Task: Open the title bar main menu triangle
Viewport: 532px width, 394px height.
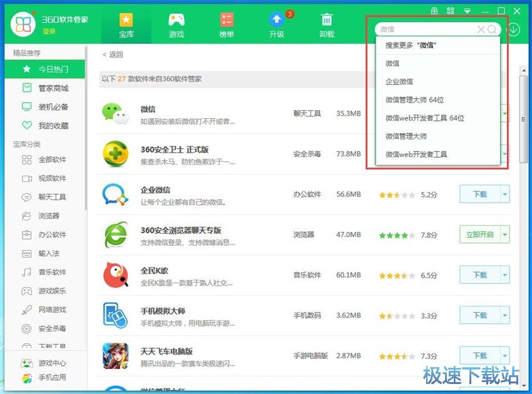Action: [467, 11]
